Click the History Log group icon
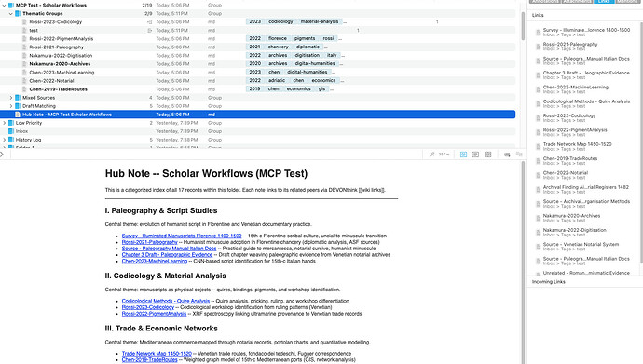 pos(11,140)
